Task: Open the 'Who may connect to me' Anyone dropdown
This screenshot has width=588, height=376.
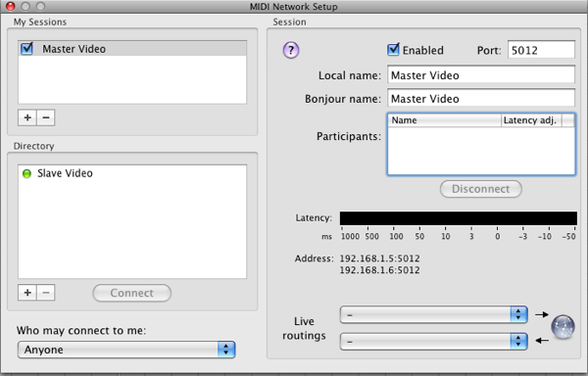Action: [126, 350]
